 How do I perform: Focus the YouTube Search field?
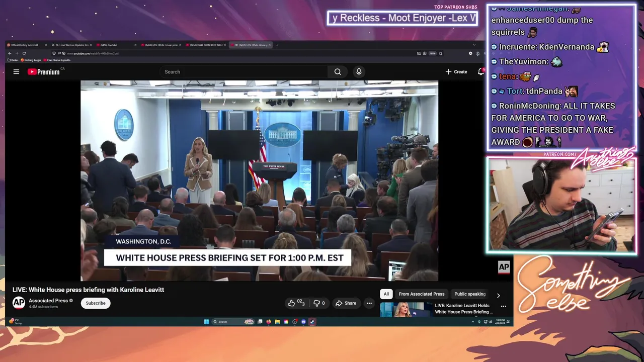[244, 72]
